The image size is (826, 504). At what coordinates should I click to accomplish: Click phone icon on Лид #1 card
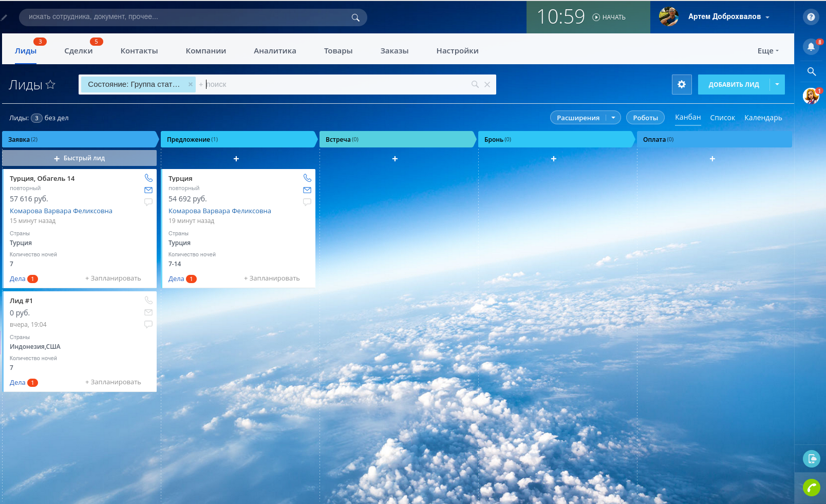click(148, 300)
